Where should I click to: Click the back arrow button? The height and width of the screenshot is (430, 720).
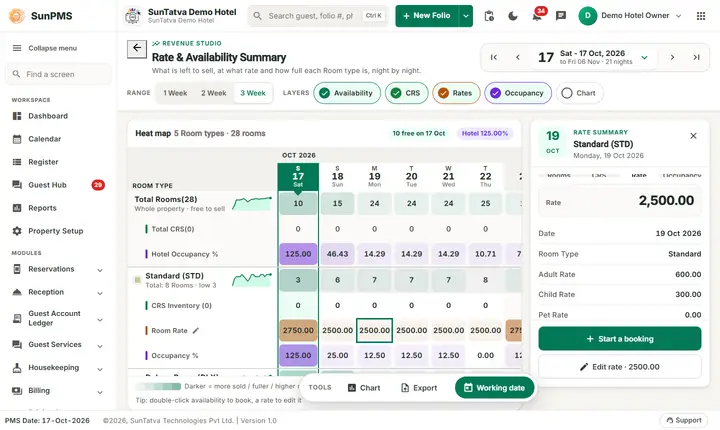click(x=137, y=48)
